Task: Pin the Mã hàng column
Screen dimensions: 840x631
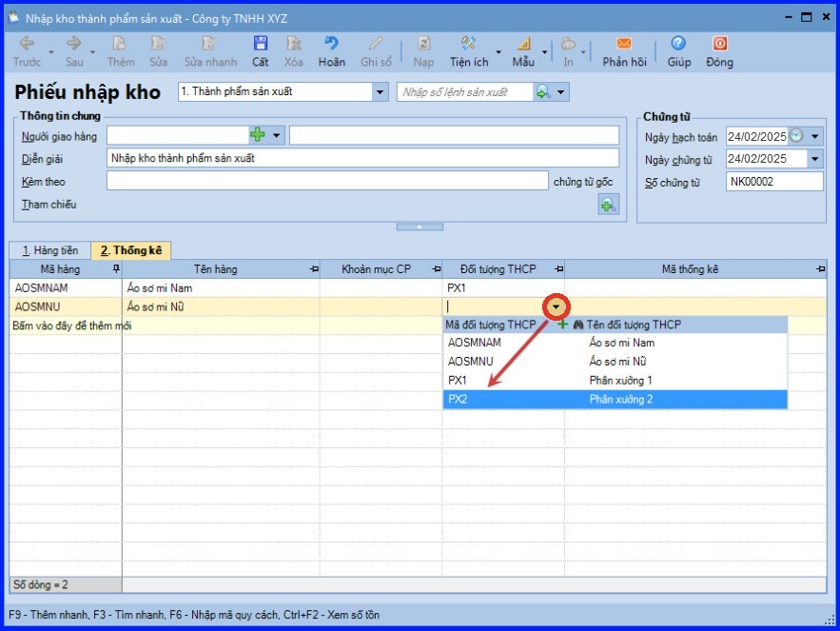Action: point(116,269)
